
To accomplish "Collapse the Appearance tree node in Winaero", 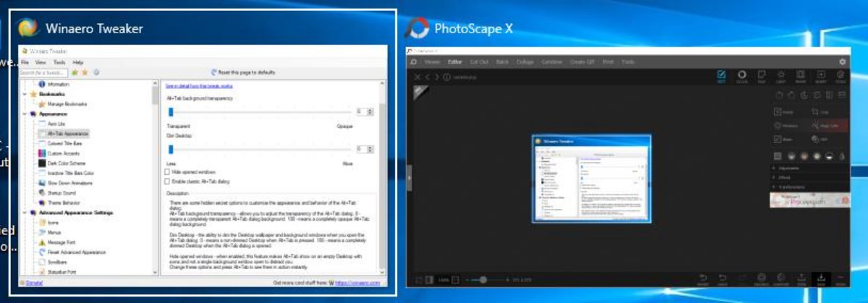I will click(25, 114).
